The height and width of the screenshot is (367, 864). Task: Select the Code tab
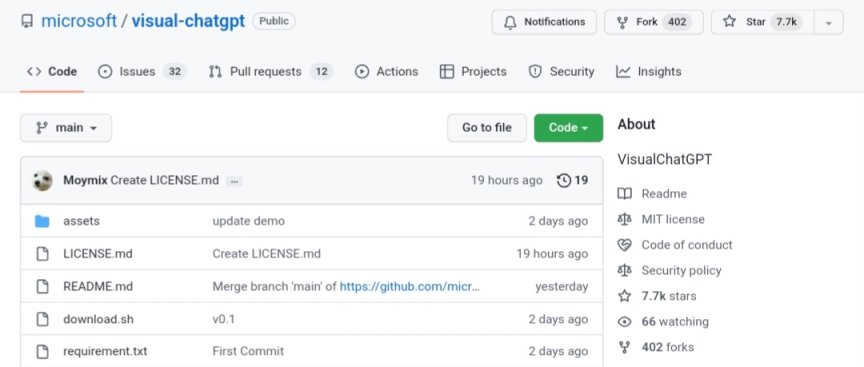tap(52, 72)
